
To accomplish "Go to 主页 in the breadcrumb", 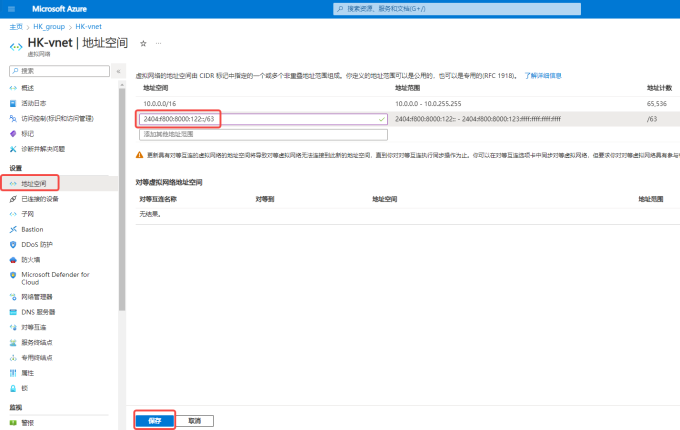I will 16,26.
